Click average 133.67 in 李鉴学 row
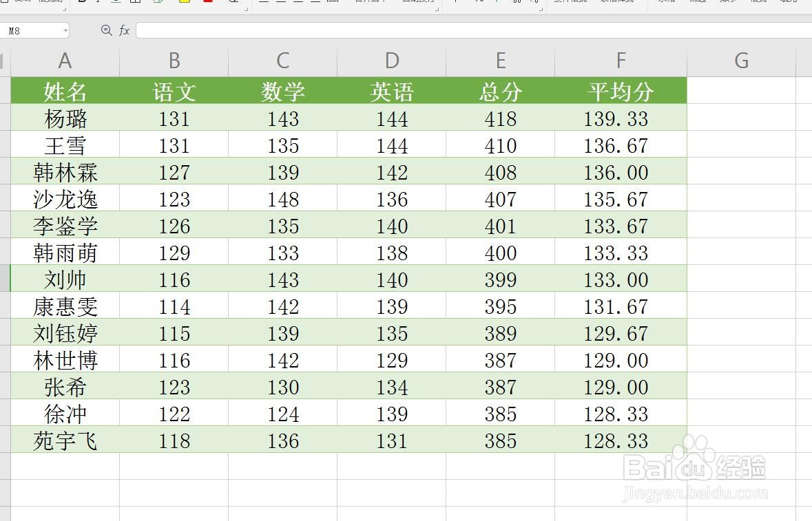The width and height of the screenshot is (812, 521). click(x=621, y=225)
